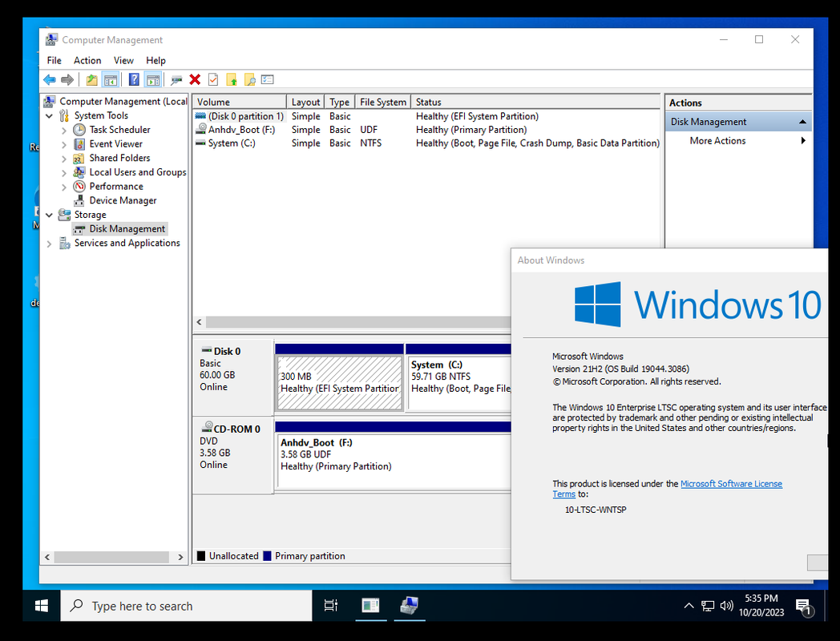Sort by the Type column header
This screenshot has height=641, width=840.
[x=340, y=102]
